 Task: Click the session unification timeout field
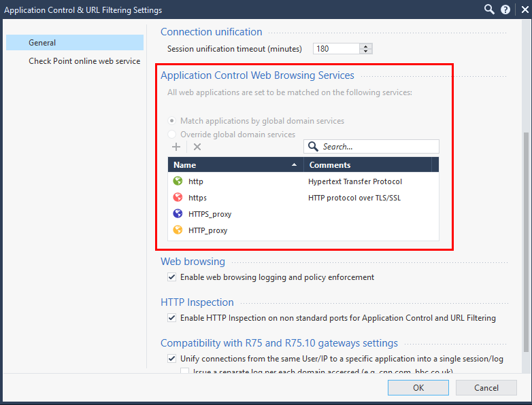(336, 49)
